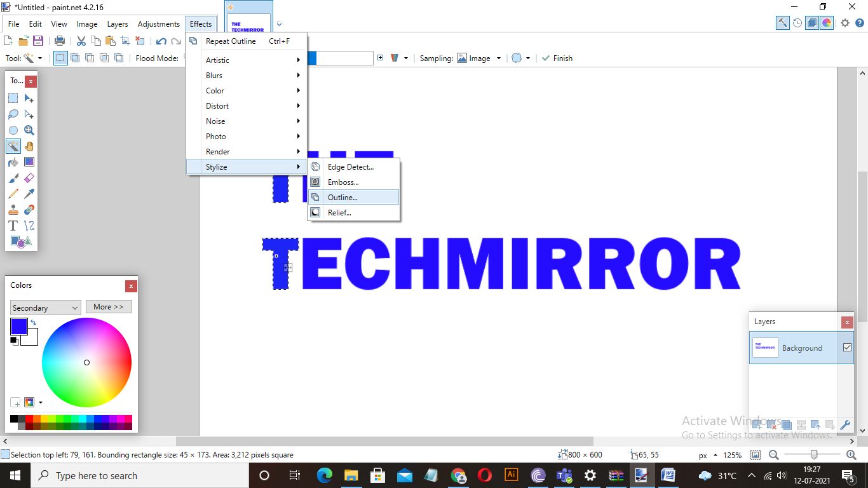Open the Secondary color dropdown
Screen dimensions: 868x488
46,308
